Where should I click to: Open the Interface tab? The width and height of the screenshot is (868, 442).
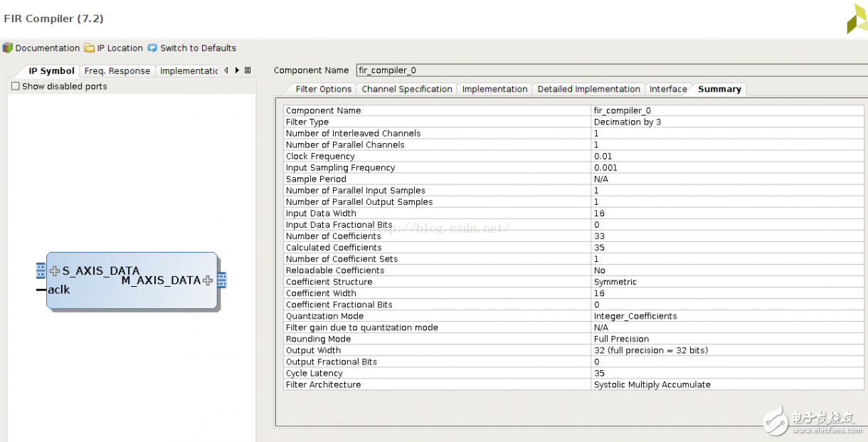point(668,89)
